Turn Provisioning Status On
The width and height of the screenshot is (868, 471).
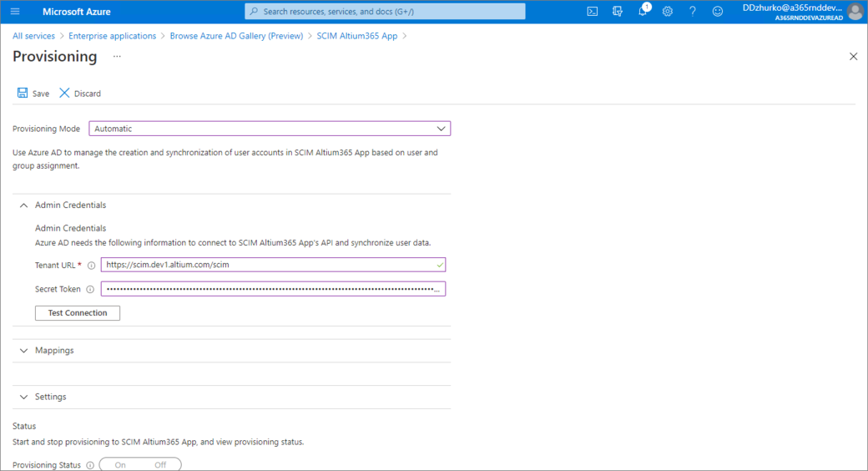(x=120, y=465)
